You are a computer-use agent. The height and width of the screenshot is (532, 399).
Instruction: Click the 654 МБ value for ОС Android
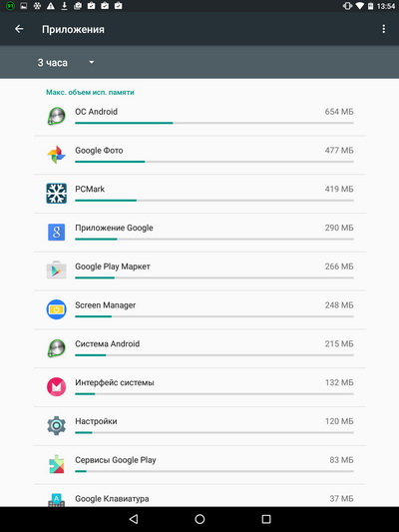coord(339,112)
